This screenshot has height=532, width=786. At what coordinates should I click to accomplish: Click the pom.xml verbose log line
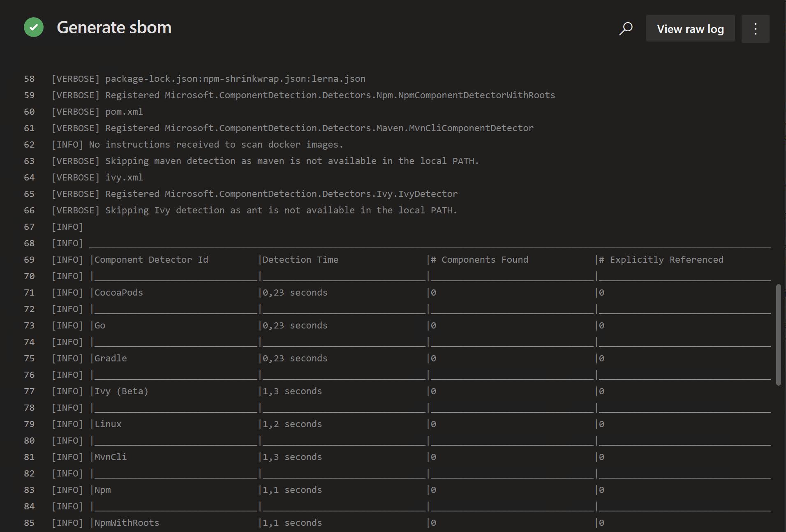(124, 112)
